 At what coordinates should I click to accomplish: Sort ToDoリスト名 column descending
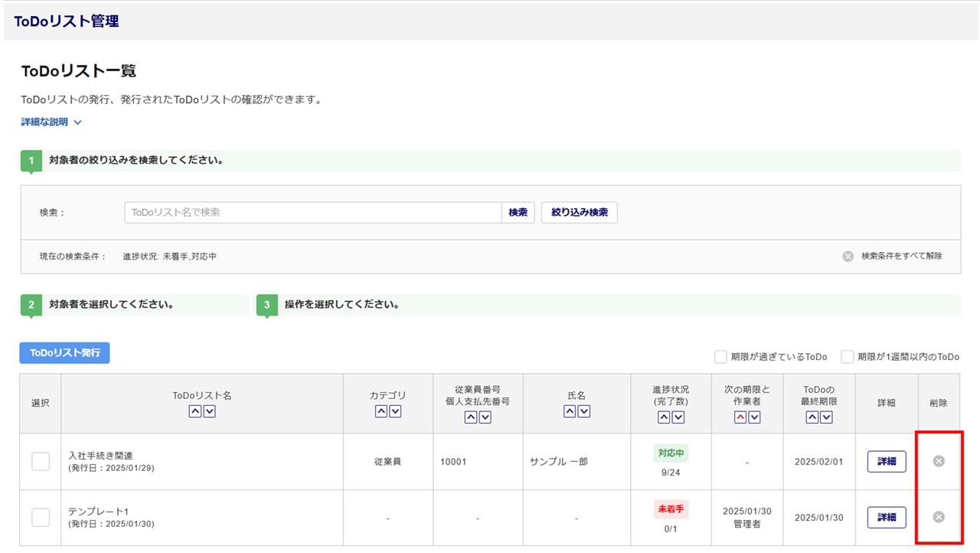point(209,412)
